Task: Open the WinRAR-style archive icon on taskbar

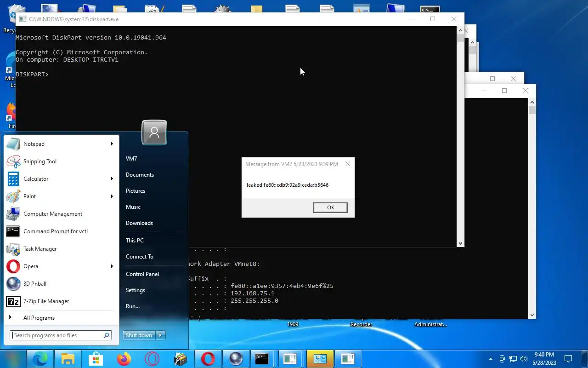Action: point(180,359)
